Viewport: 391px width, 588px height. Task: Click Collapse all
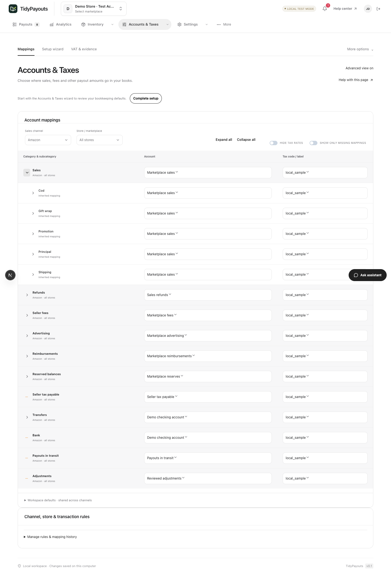click(x=246, y=140)
